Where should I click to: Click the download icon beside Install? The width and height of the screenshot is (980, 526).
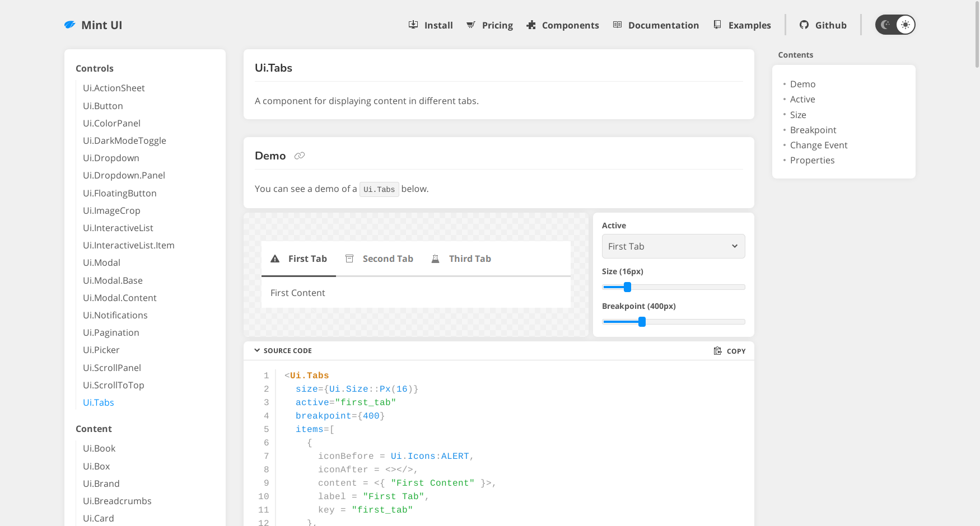pos(413,25)
